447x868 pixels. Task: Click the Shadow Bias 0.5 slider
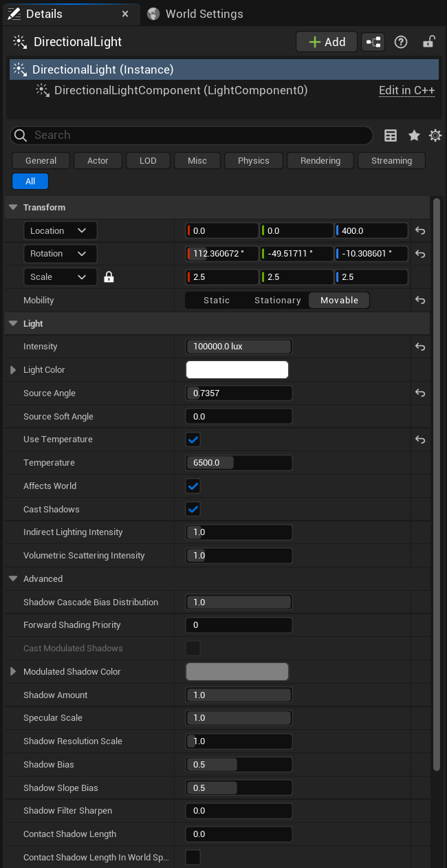tap(239, 765)
